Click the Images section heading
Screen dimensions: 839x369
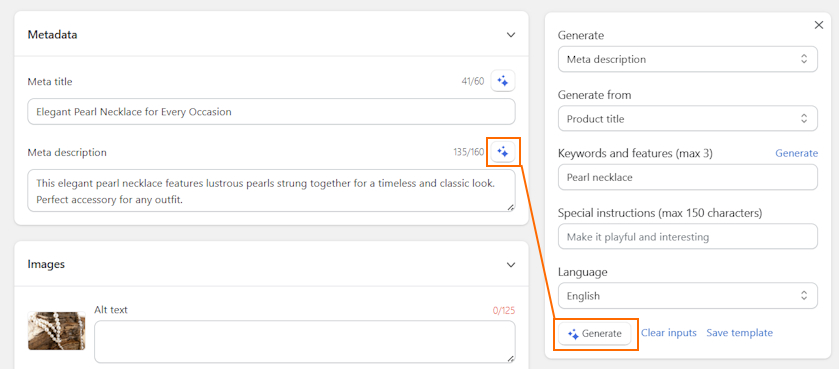(x=46, y=264)
